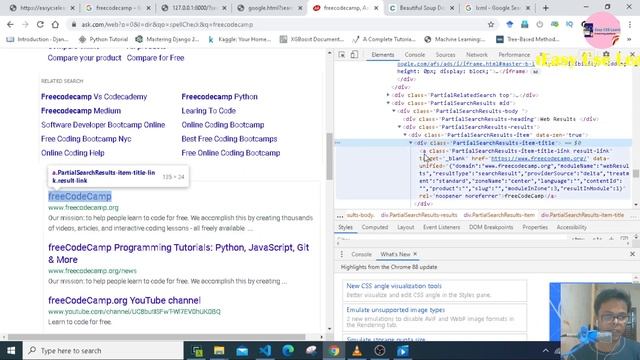
Task: Open the Properties pane tab
Action: [x=535, y=227]
